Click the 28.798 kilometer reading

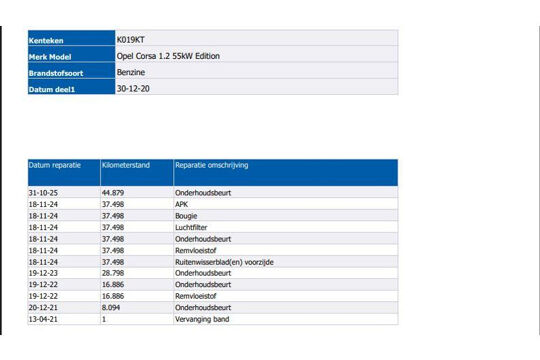point(113,273)
